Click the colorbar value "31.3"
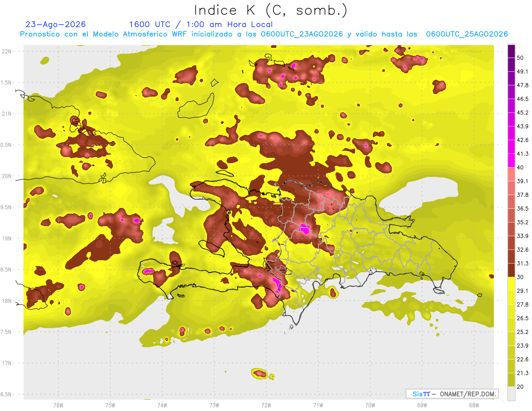This screenshot has width=532, height=411. 523,263
